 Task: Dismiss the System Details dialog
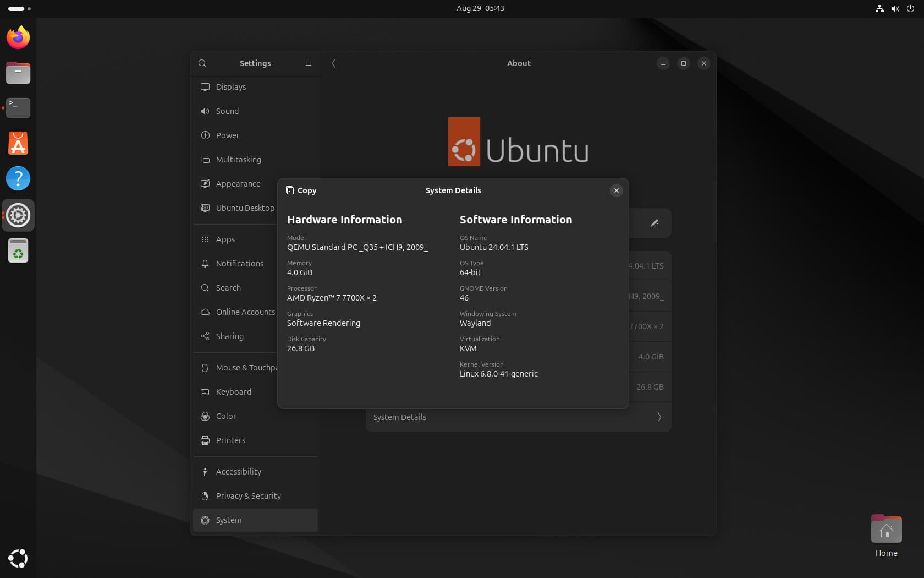coord(616,190)
